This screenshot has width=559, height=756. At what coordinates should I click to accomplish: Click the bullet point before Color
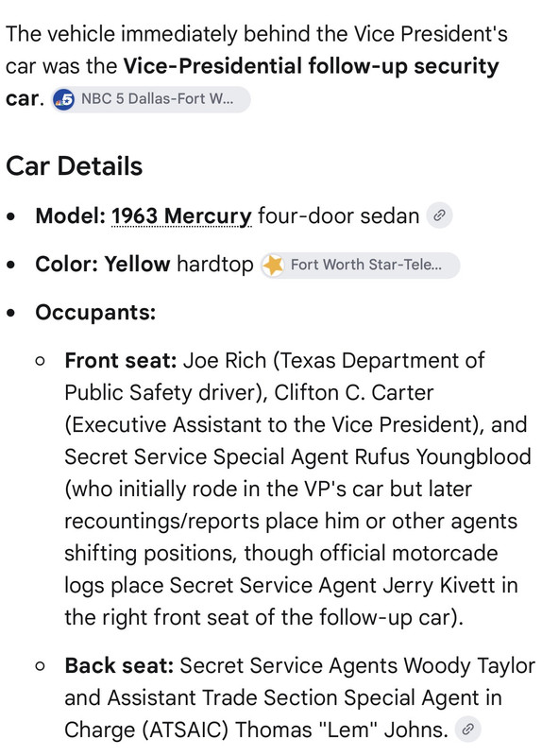click(x=11, y=265)
